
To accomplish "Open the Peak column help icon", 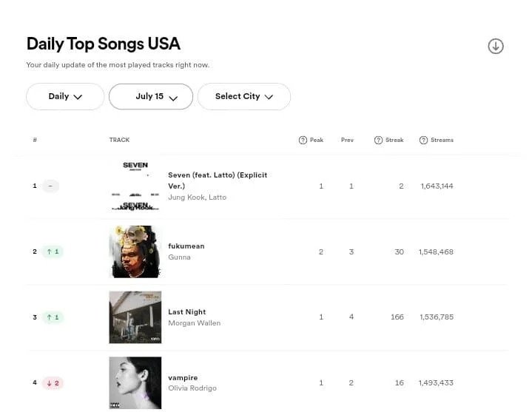I will (x=303, y=140).
